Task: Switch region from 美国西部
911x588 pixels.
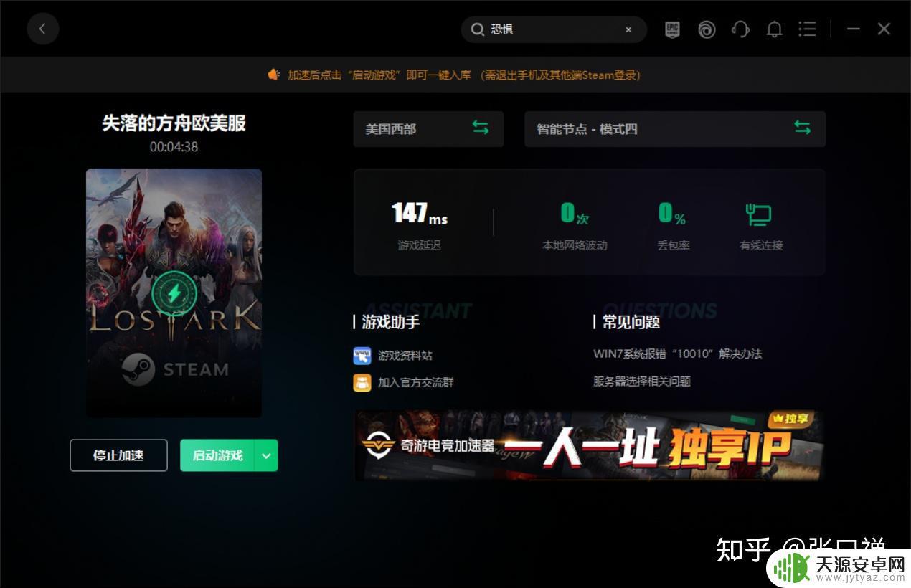Action: (428, 129)
